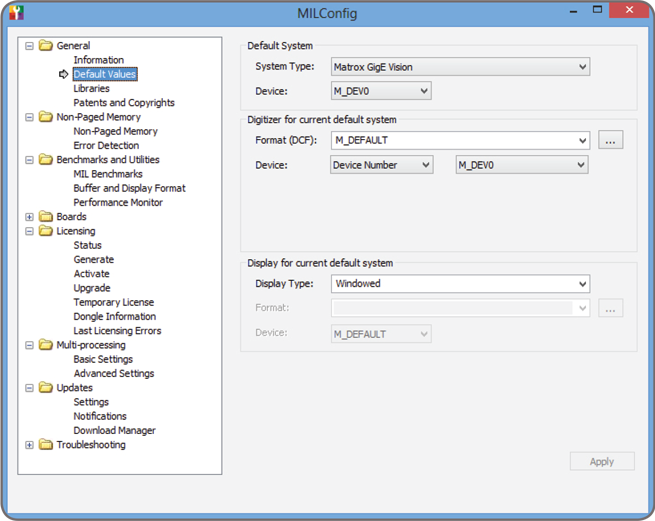Click the Non-Paged Memory folder icon
The height and width of the screenshot is (521, 655).
[46, 117]
